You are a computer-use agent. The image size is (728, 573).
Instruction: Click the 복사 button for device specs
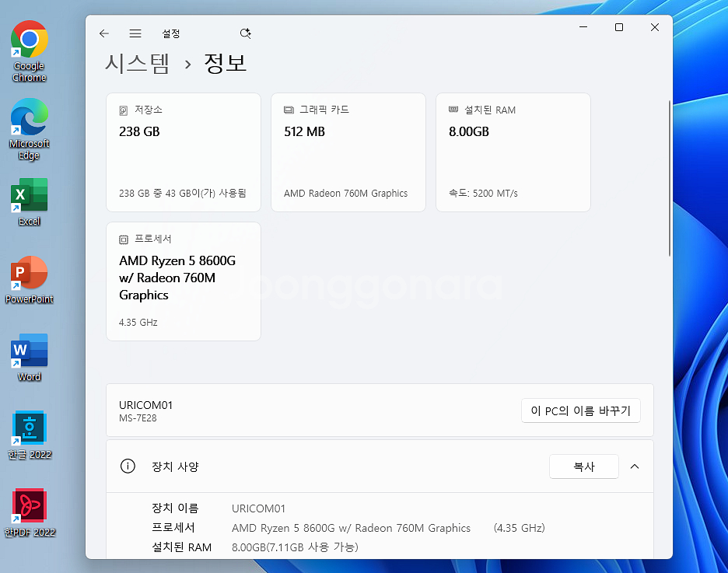583,466
